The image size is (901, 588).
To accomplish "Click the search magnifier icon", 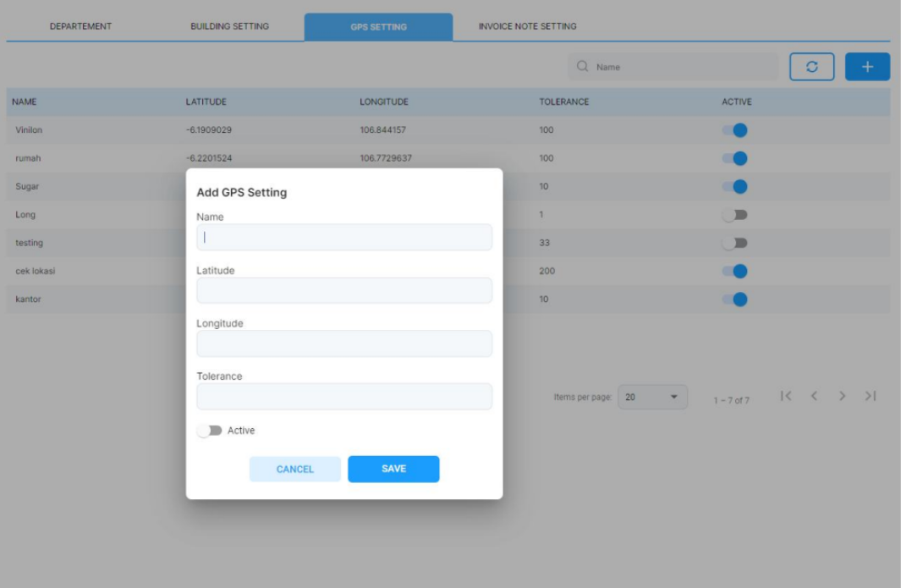I will 582,67.
